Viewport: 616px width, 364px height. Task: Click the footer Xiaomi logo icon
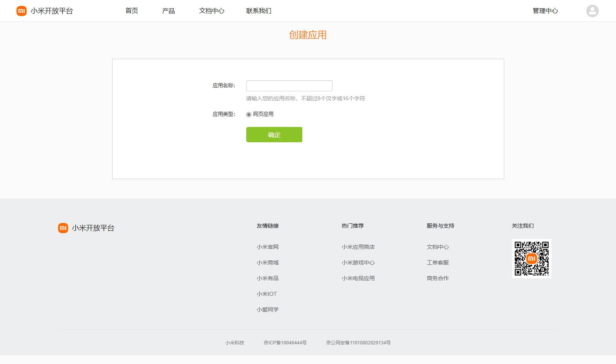pos(63,228)
